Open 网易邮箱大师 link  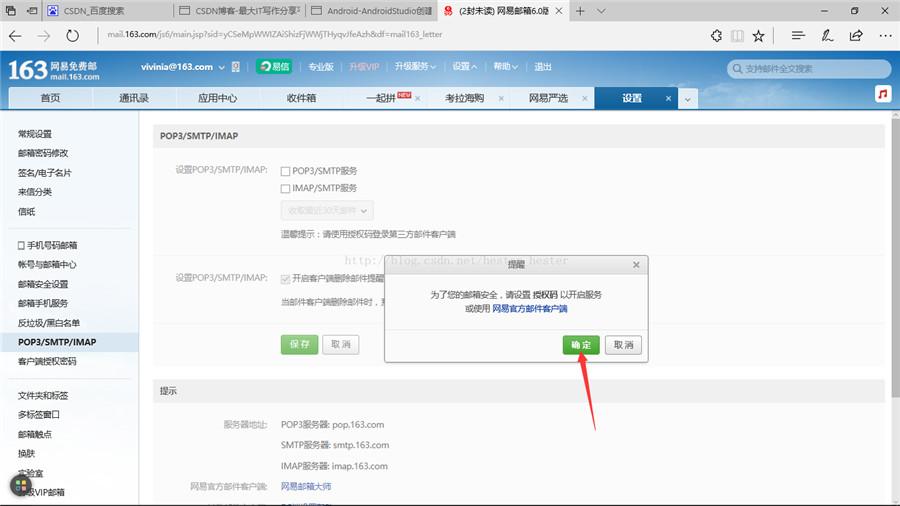tap(306, 486)
